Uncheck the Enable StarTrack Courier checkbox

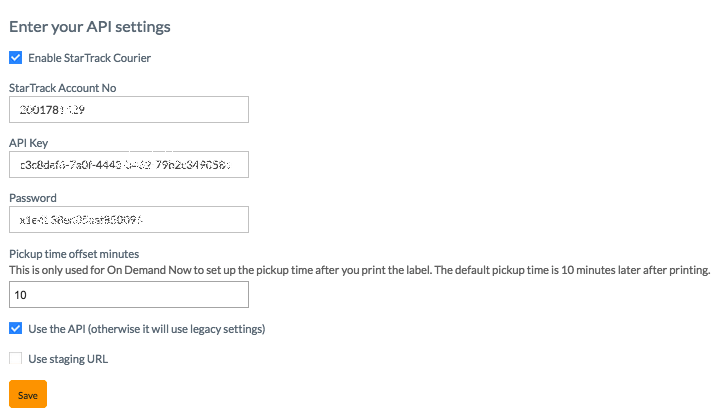(x=15, y=58)
